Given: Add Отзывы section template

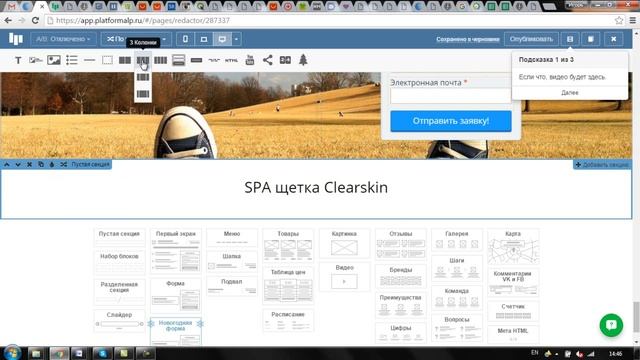Looking at the screenshot, I should (401, 244).
